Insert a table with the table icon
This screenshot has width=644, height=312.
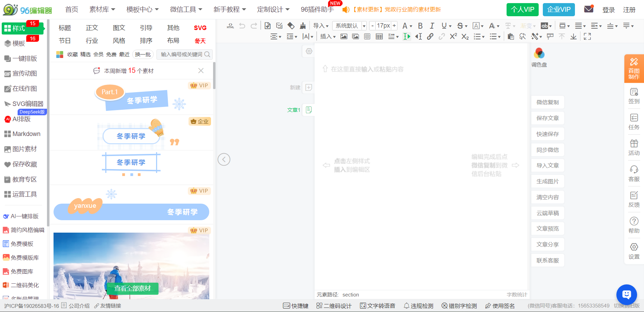point(379,36)
